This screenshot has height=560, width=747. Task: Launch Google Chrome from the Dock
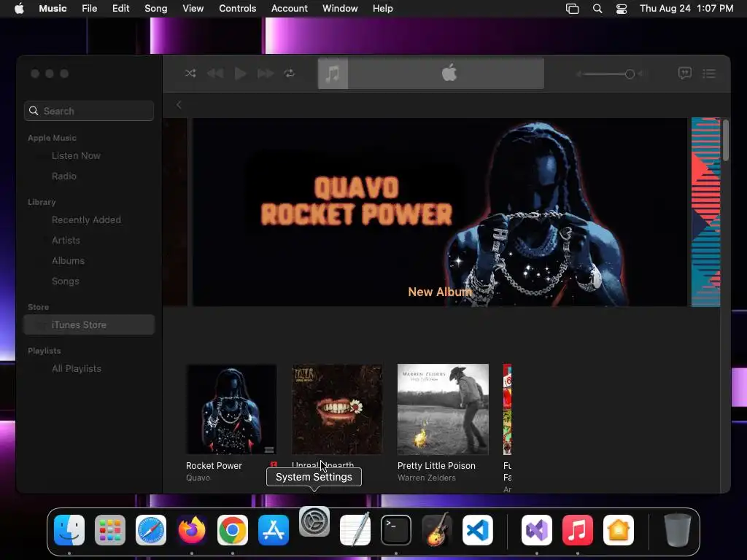click(x=233, y=530)
